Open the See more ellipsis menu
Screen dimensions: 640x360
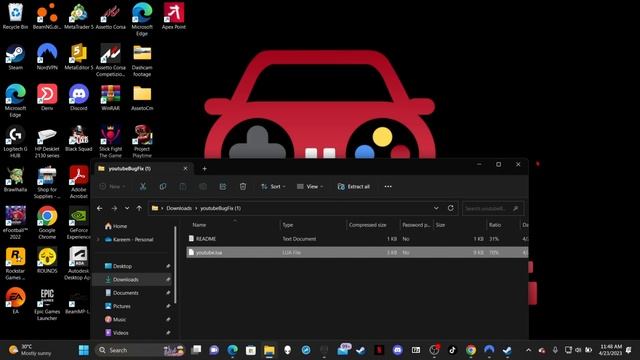(x=388, y=187)
